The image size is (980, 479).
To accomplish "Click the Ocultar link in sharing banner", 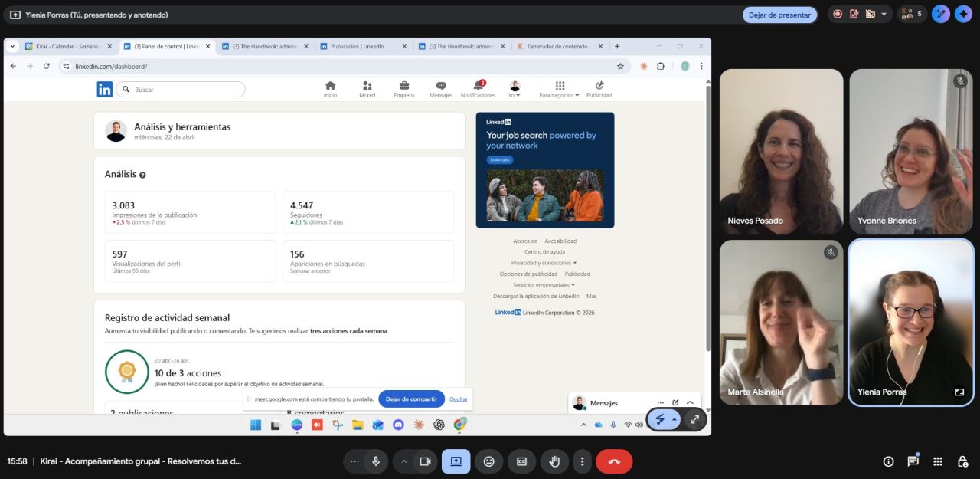I will 458,399.
